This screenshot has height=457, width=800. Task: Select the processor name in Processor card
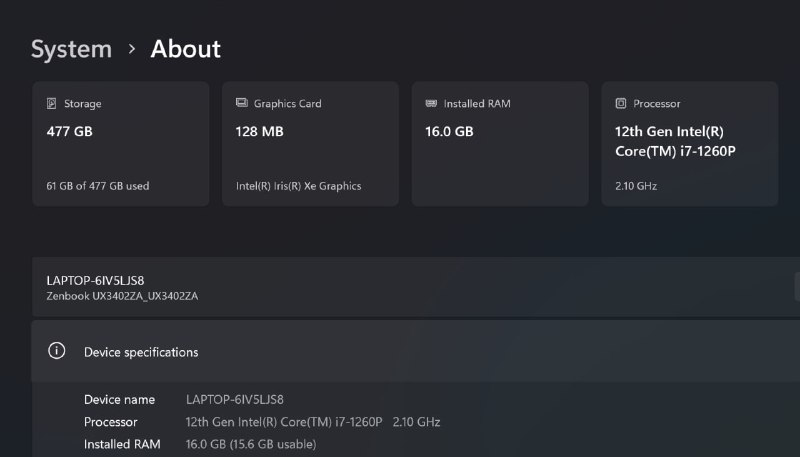(x=681, y=141)
